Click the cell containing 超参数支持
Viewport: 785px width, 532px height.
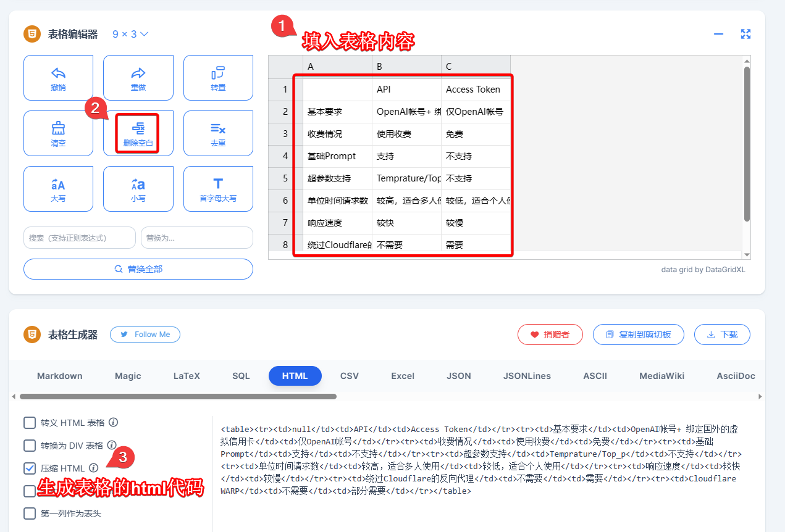tap(337, 178)
